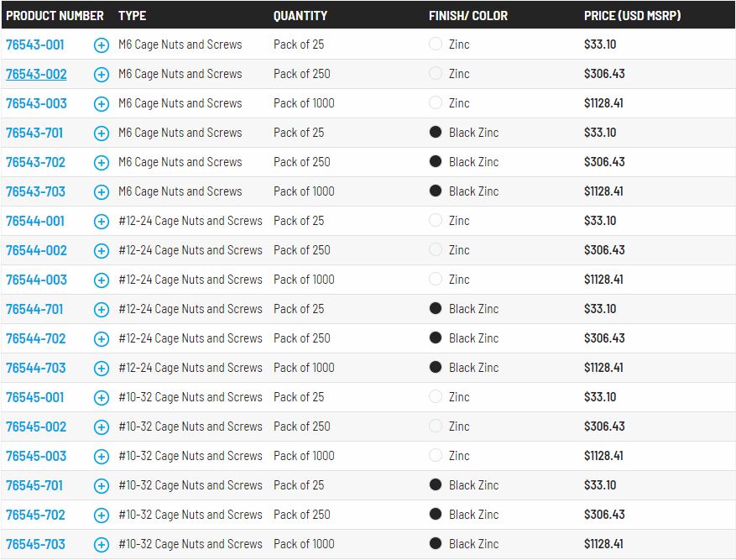Click the PRODUCT NUMBER column header
The height and width of the screenshot is (560, 736).
pos(55,15)
